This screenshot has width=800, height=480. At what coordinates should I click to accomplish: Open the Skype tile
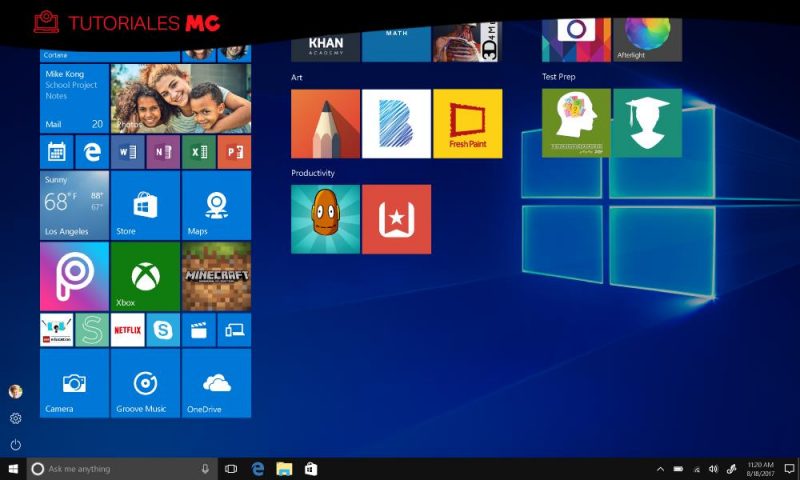tap(163, 329)
